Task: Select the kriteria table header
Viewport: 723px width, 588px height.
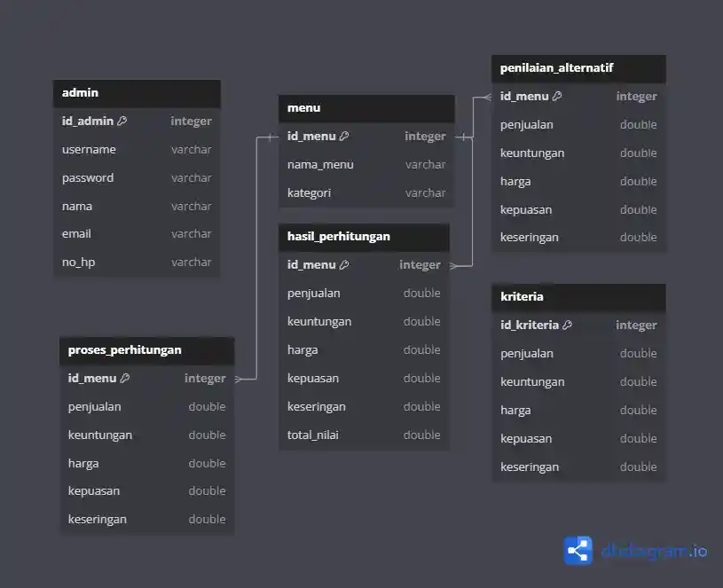Action: (x=578, y=297)
